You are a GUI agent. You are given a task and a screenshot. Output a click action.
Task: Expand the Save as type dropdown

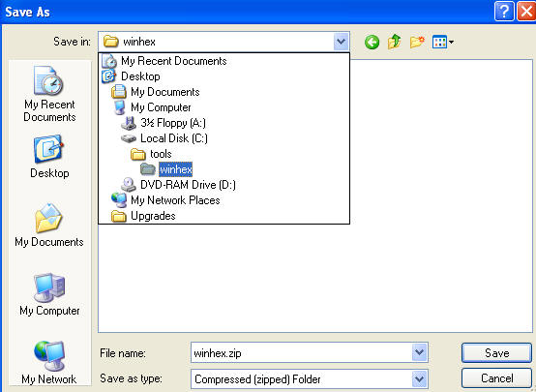click(x=420, y=379)
